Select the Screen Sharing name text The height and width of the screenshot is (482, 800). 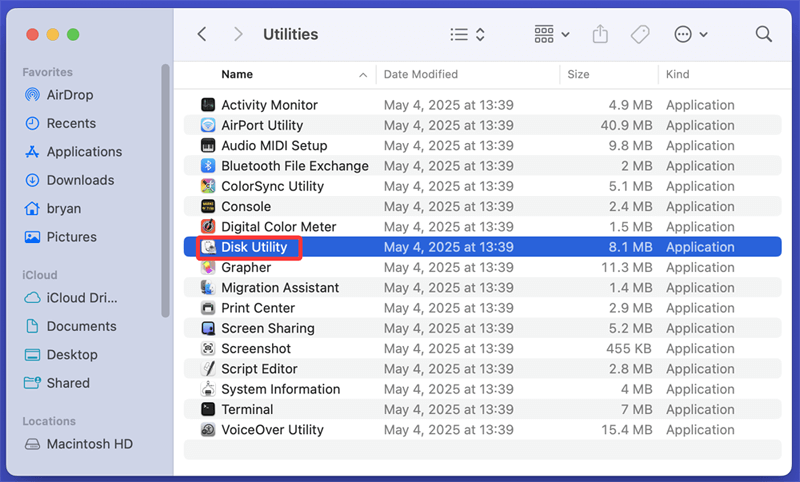click(x=268, y=328)
